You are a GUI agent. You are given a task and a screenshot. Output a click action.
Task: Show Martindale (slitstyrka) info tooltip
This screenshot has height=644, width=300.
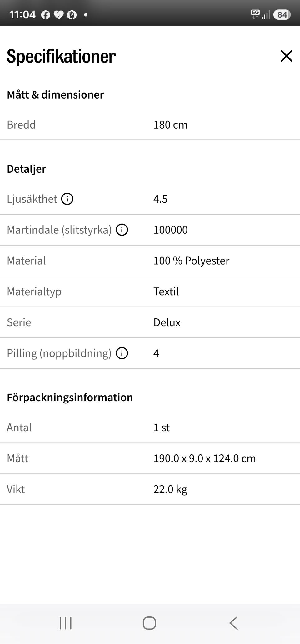[x=122, y=230]
